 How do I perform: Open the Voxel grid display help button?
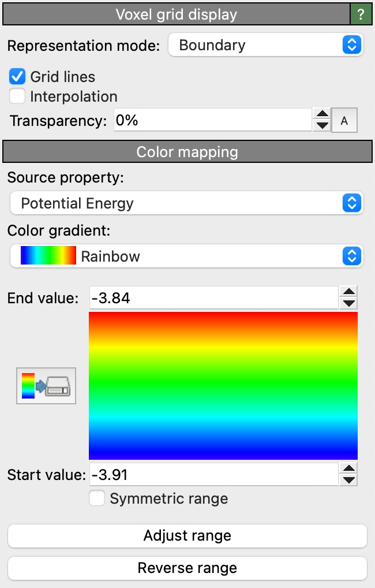[x=361, y=14]
